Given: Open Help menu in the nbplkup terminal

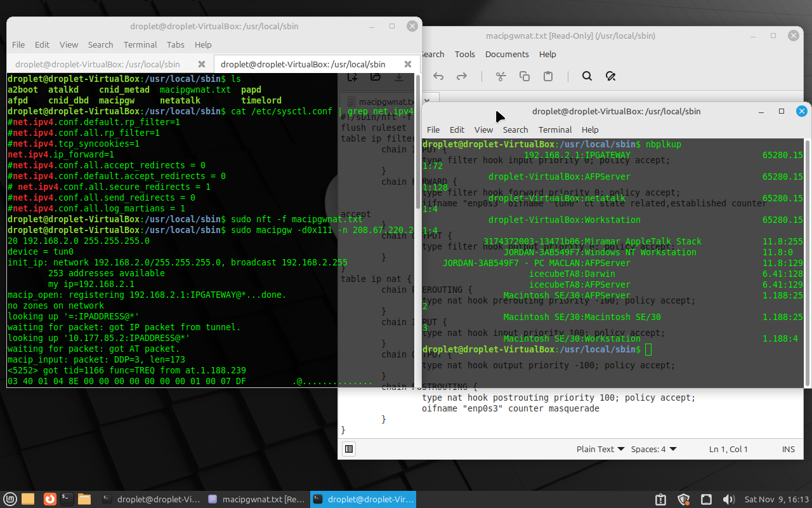Looking at the screenshot, I should (590, 130).
